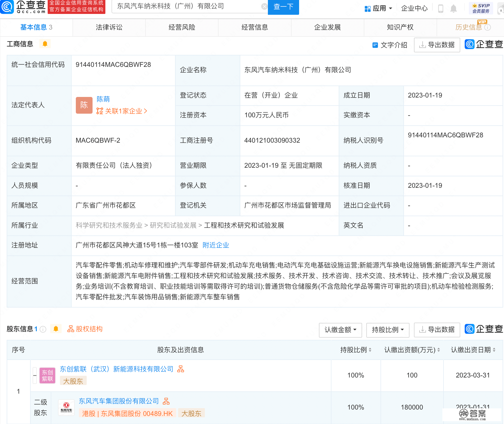This screenshot has height=424, width=504.
Task: Click 附近企业 link after address
Action: click(216, 245)
